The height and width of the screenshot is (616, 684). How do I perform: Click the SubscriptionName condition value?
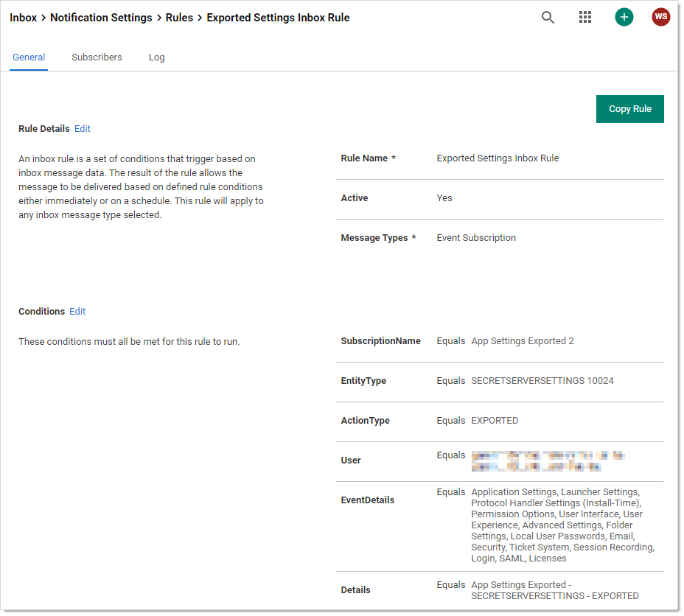(x=522, y=341)
